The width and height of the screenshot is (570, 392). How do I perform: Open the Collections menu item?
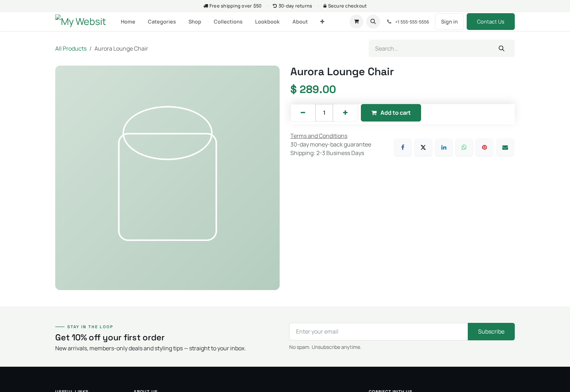tap(228, 22)
